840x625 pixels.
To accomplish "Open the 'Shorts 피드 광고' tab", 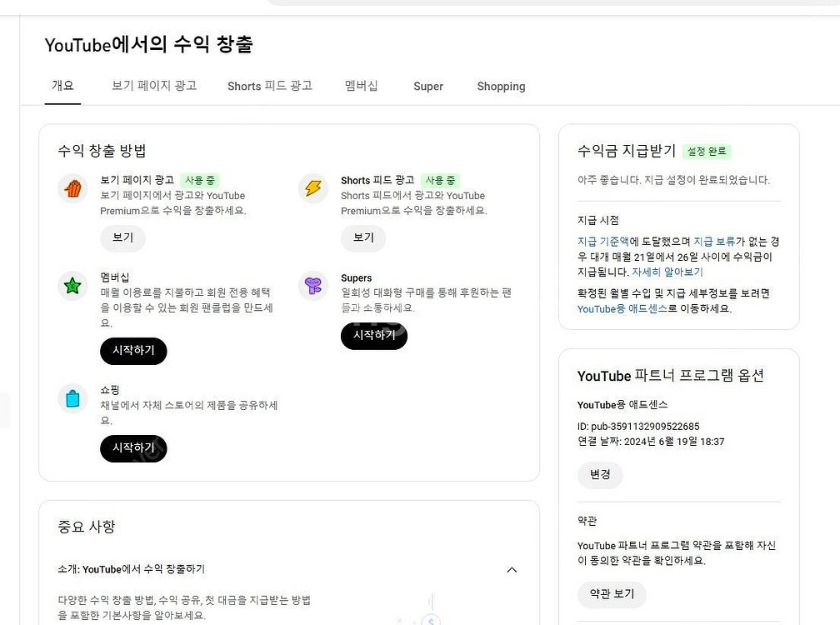I will (x=269, y=86).
